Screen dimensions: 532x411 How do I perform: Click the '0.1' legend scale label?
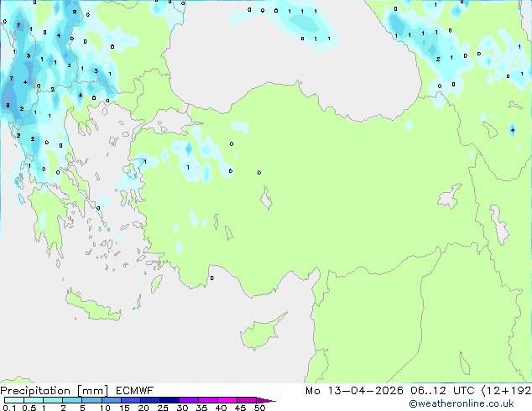pos(9,408)
